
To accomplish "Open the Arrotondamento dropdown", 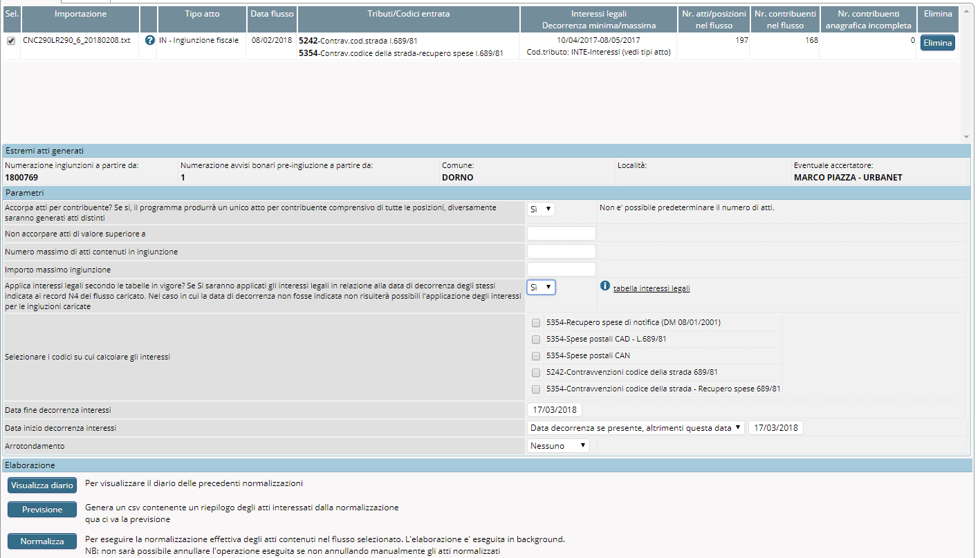I will (558, 446).
